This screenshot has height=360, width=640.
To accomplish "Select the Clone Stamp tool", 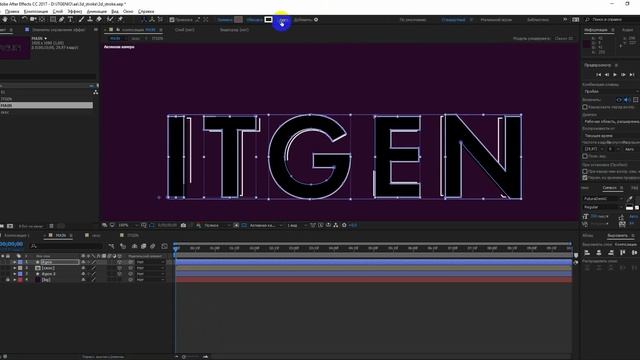I will point(90,20).
